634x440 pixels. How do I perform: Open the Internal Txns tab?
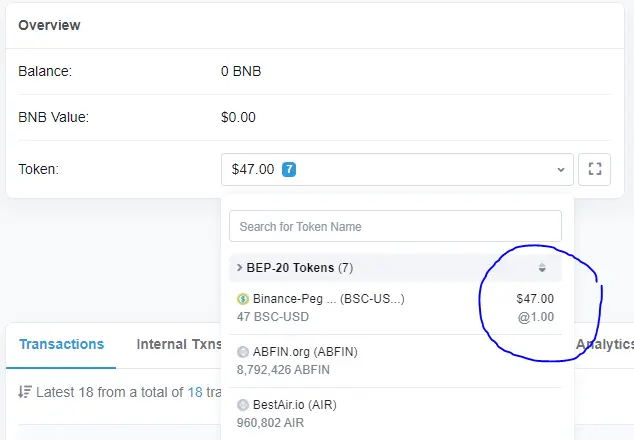tap(179, 344)
